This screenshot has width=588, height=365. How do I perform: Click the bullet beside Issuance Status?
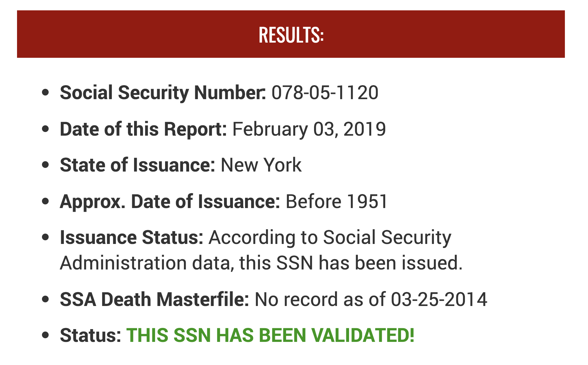click(x=46, y=237)
